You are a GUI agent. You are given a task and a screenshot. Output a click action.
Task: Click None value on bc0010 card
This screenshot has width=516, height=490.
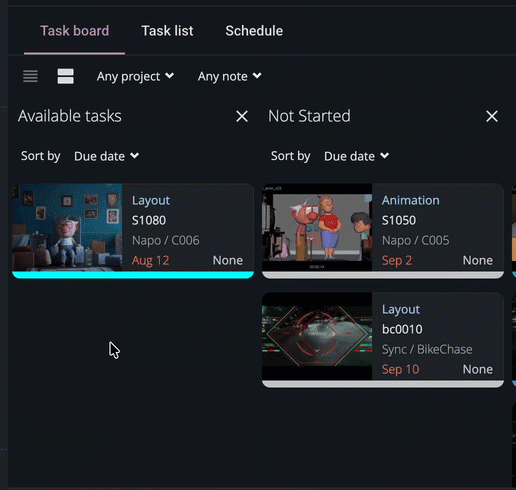click(478, 369)
